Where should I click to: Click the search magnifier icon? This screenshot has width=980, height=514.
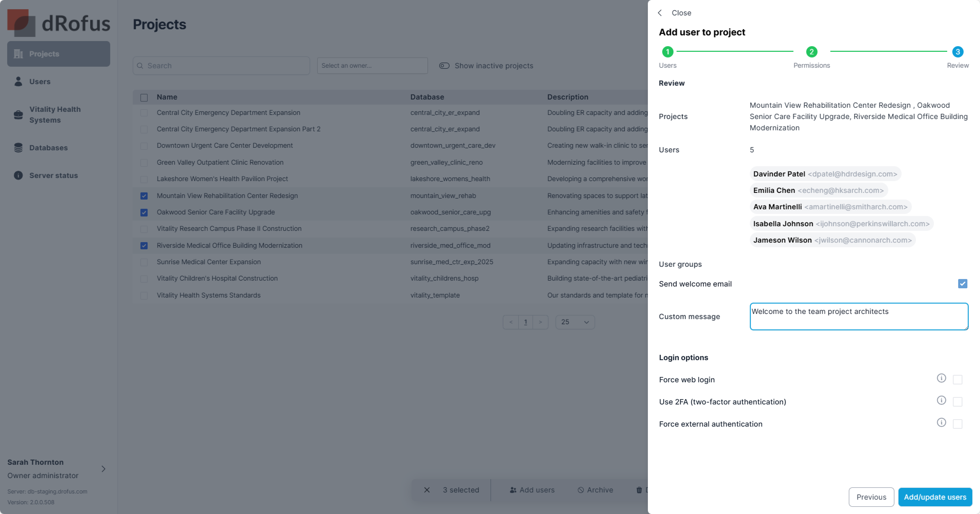pyautogui.click(x=140, y=65)
